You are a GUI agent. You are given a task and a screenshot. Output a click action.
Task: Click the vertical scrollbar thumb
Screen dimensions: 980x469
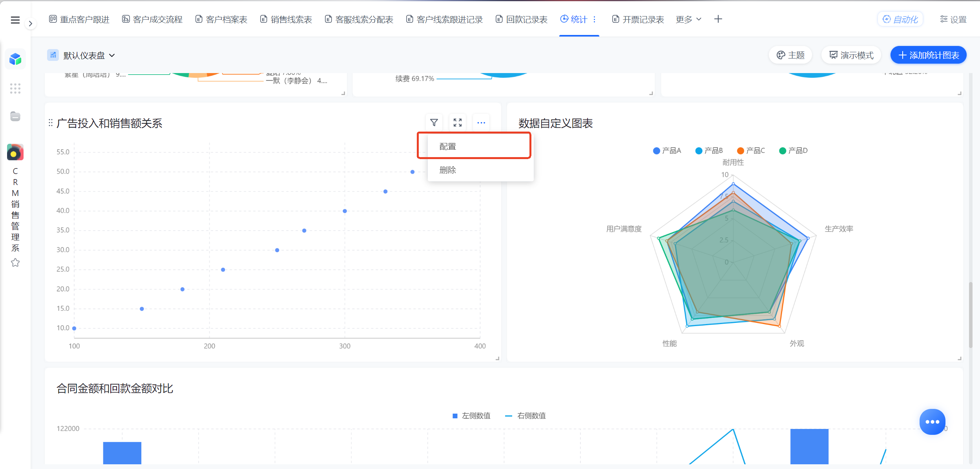coord(971,314)
